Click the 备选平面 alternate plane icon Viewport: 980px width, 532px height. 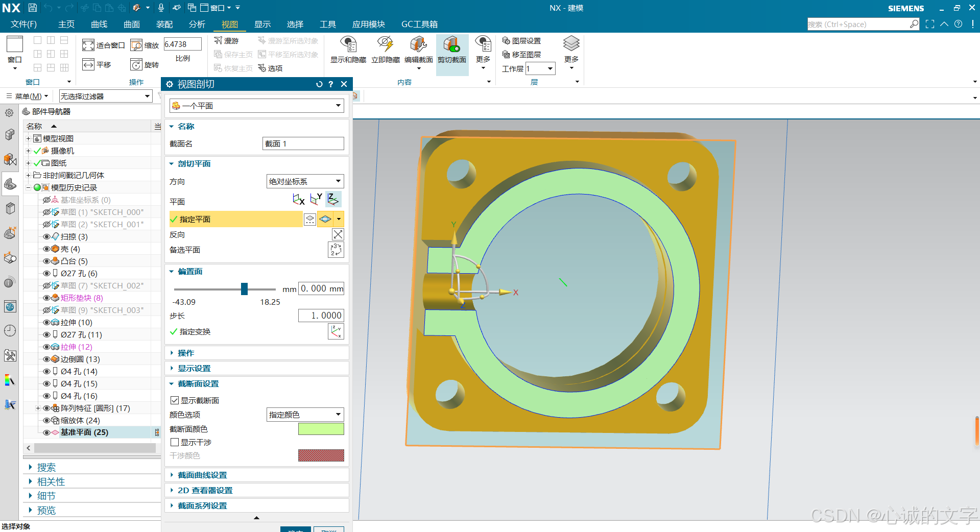(x=336, y=250)
